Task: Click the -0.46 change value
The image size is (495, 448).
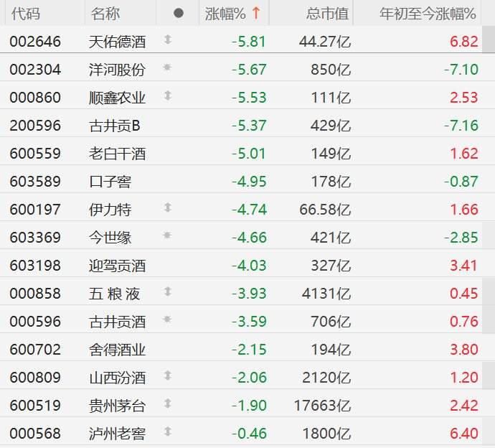Action: click(x=249, y=433)
